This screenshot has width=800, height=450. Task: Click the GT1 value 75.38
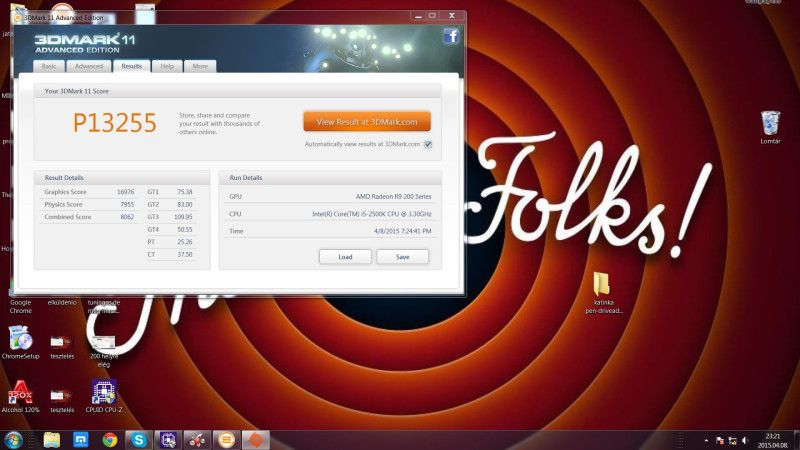(x=185, y=192)
